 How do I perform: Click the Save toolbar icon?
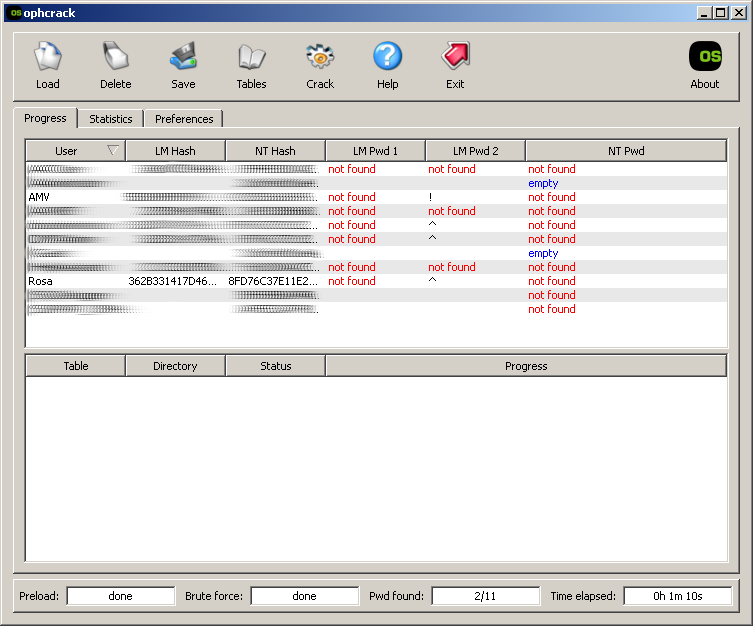click(x=183, y=56)
